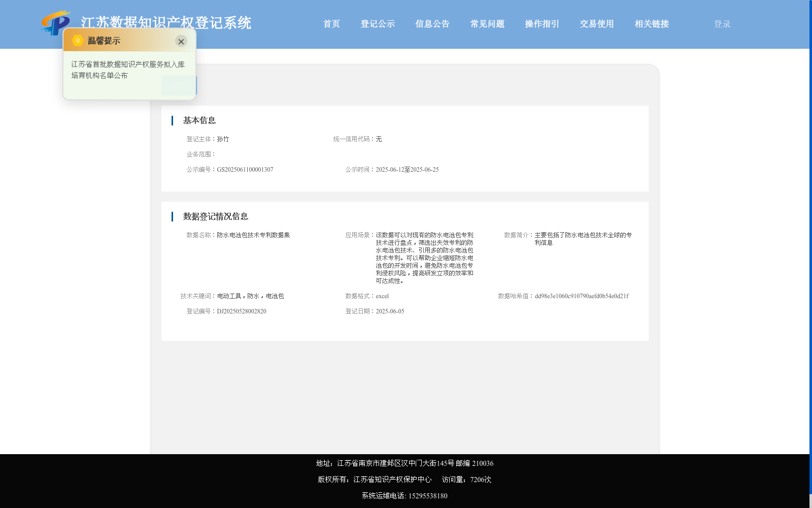Select the 登记日期 2025-06-05
This screenshot has height=508, width=812.
click(390, 311)
